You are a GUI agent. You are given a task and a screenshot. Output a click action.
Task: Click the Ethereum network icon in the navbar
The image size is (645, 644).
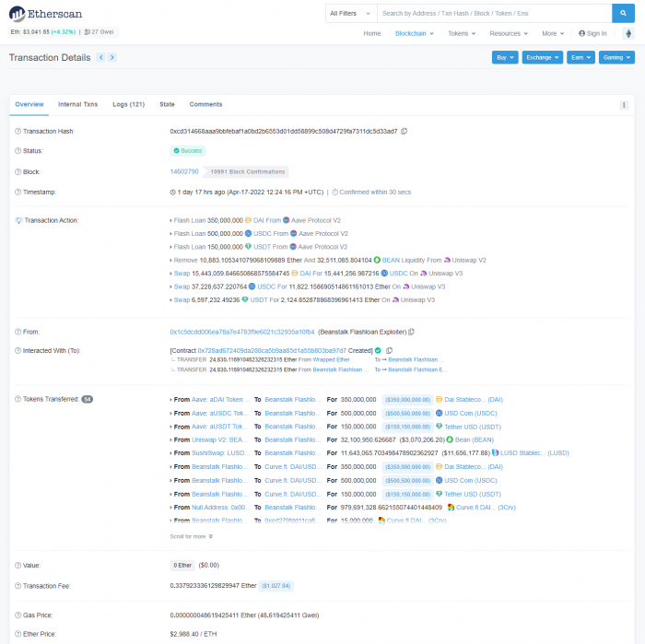coord(629,33)
